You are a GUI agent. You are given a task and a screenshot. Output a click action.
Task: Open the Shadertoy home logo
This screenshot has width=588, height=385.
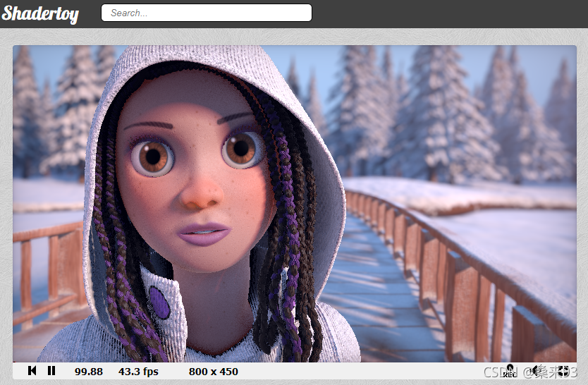pyautogui.click(x=40, y=14)
